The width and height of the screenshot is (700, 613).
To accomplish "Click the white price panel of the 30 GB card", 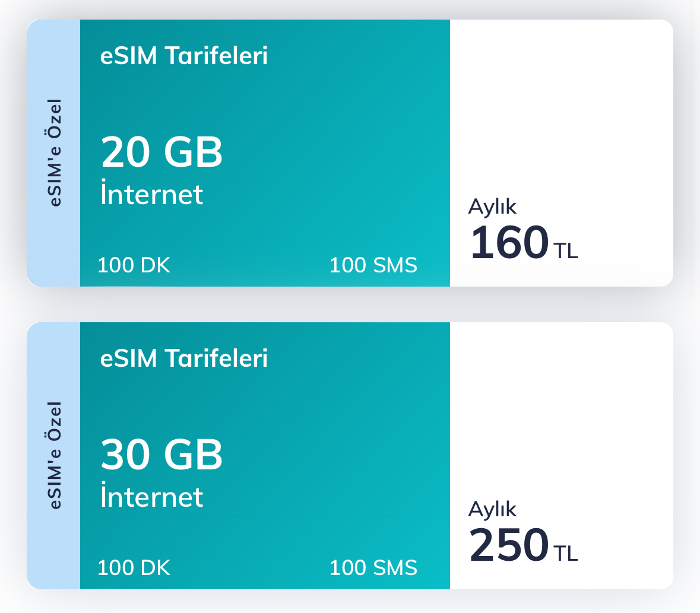I will [562, 456].
